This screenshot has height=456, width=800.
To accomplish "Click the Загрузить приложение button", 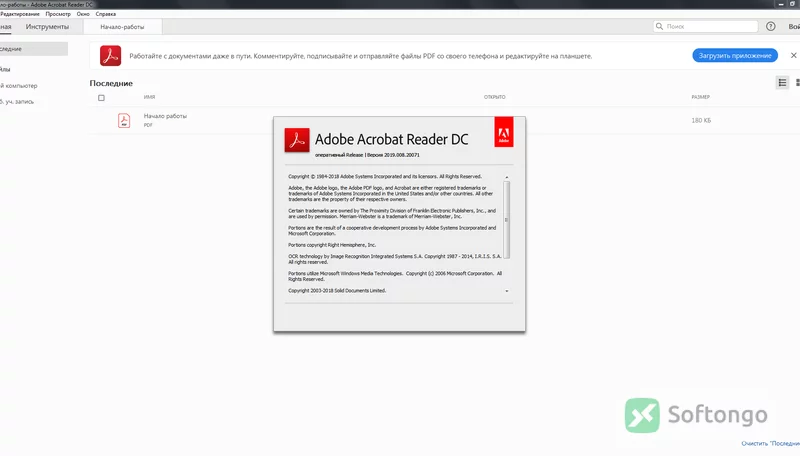I will (735, 56).
